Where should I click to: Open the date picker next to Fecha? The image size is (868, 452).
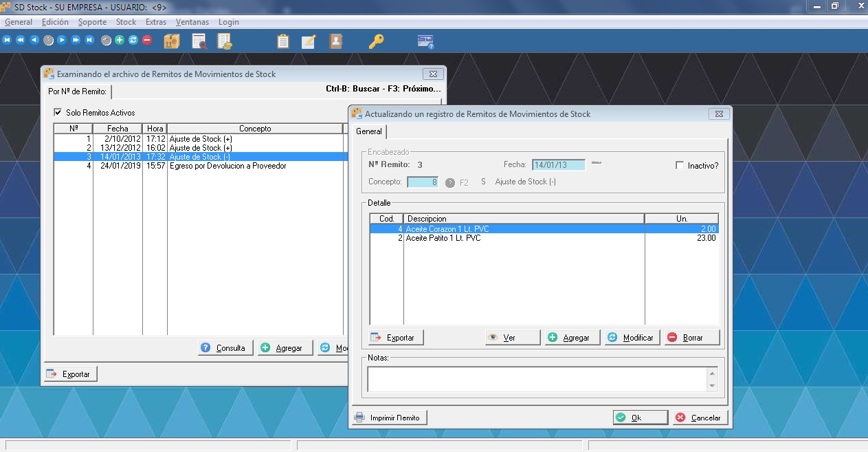click(x=596, y=163)
